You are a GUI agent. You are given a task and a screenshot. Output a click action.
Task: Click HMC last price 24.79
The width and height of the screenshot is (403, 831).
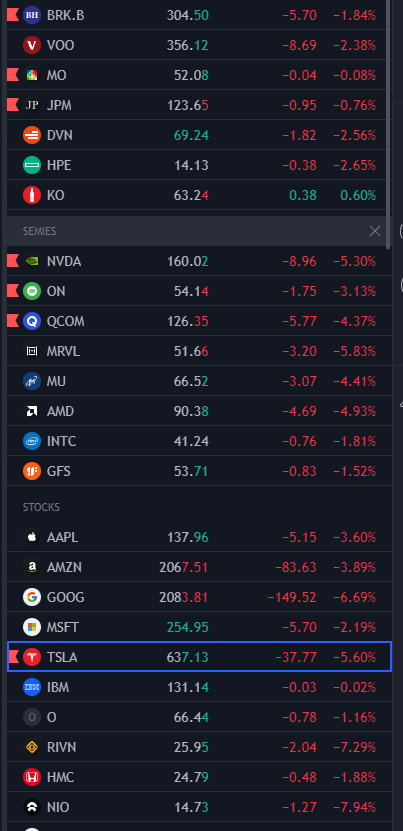tap(191, 777)
